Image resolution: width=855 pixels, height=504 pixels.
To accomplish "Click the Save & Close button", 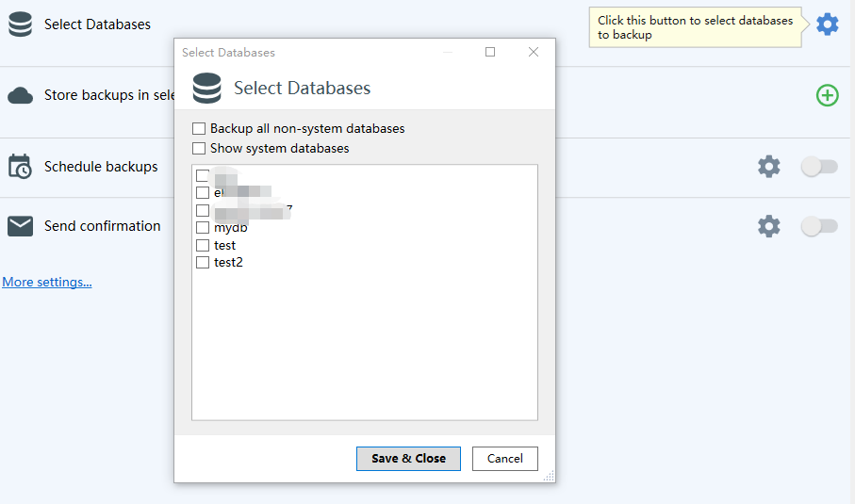I will (408, 459).
